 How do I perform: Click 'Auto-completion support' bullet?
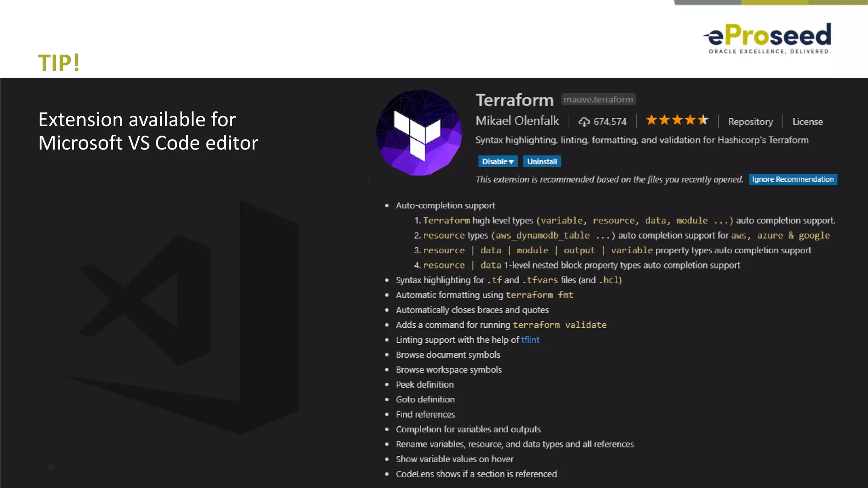[x=445, y=205]
